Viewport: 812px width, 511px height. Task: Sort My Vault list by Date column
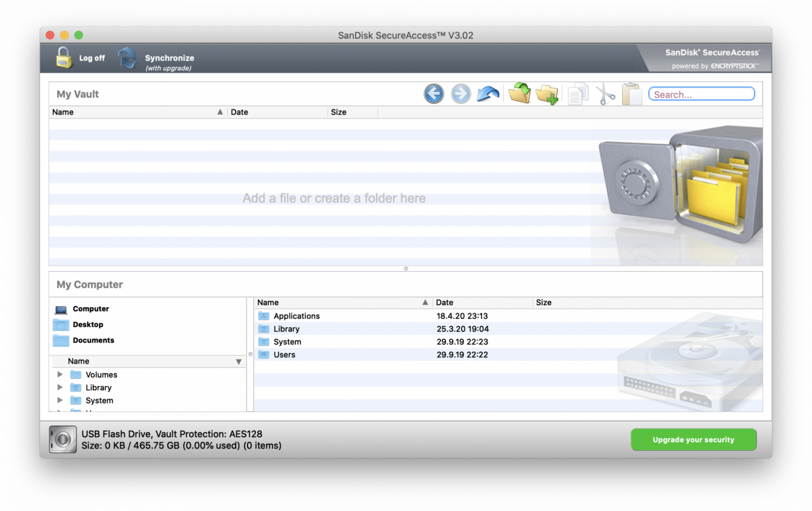pyautogui.click(x=278, y=112)
